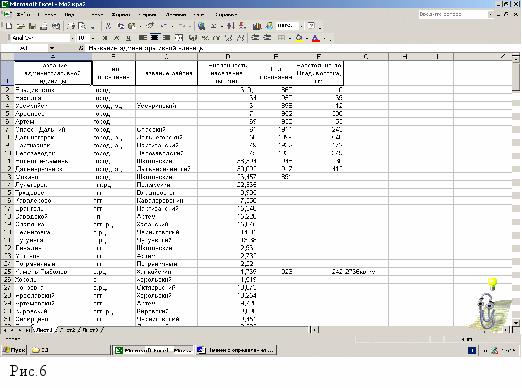Save the workbook using the diskette icon

32,26
